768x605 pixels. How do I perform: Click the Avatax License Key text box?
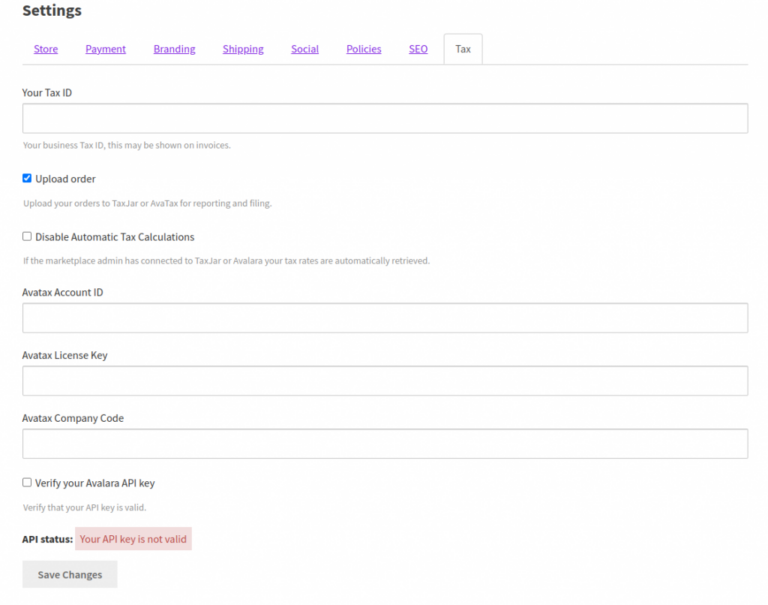click(385, 381)
